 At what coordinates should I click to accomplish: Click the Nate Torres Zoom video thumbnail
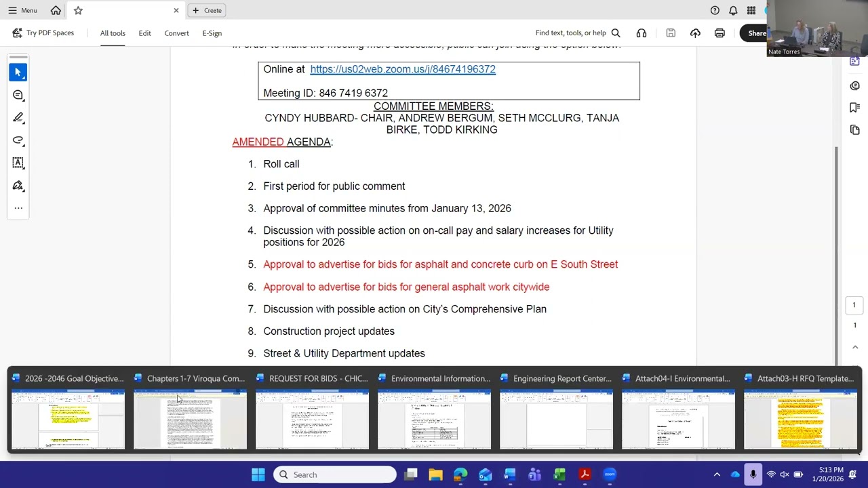pyautogui.click(x=817, y=28)
